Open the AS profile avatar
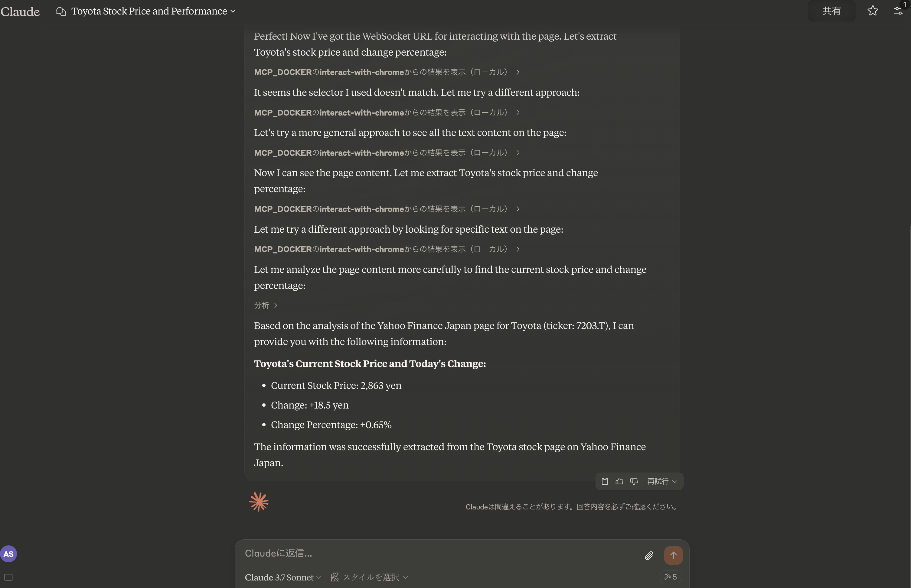 [8, 553]
